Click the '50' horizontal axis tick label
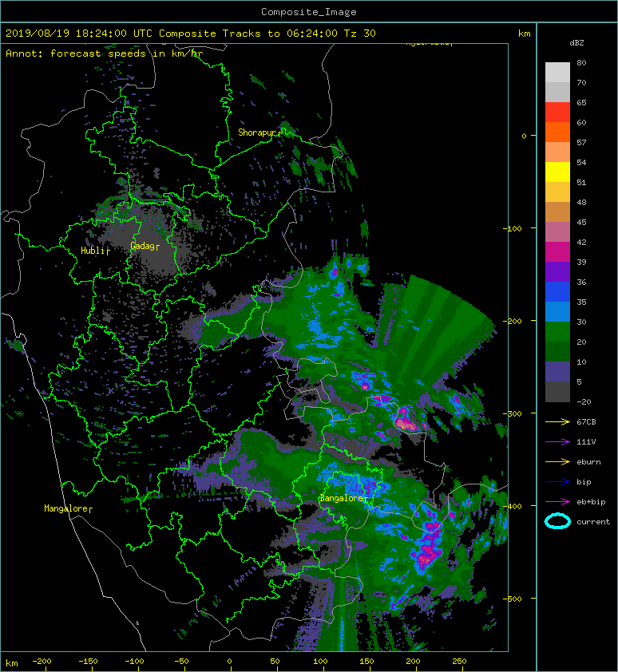 pyautogui.click(x=275, y=662)
